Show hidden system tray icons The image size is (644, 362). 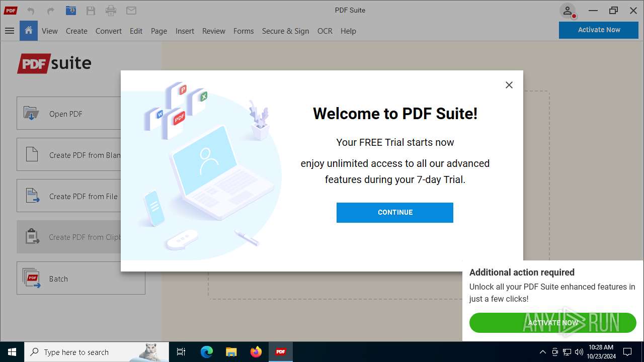(x=543, y=352)
